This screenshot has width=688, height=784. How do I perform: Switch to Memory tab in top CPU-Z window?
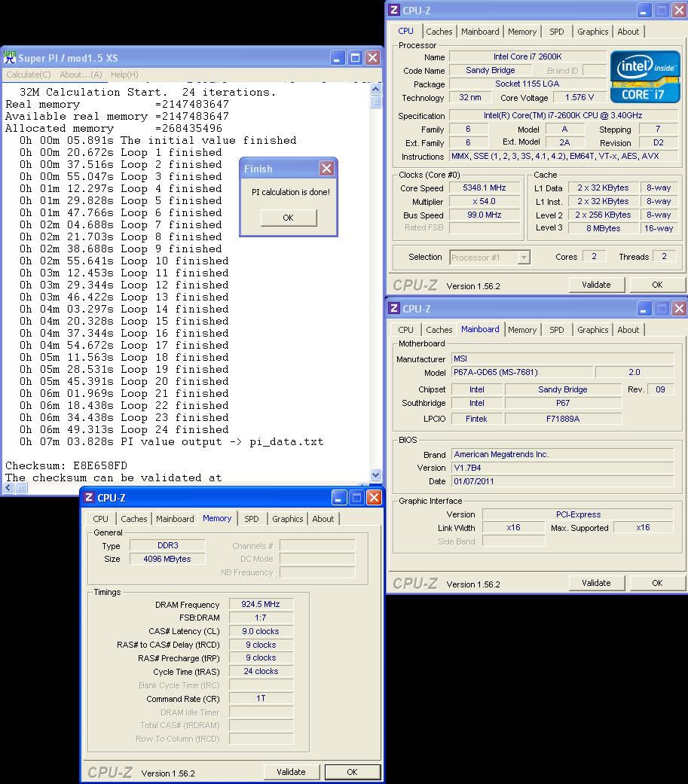click(x=522, y=32)
